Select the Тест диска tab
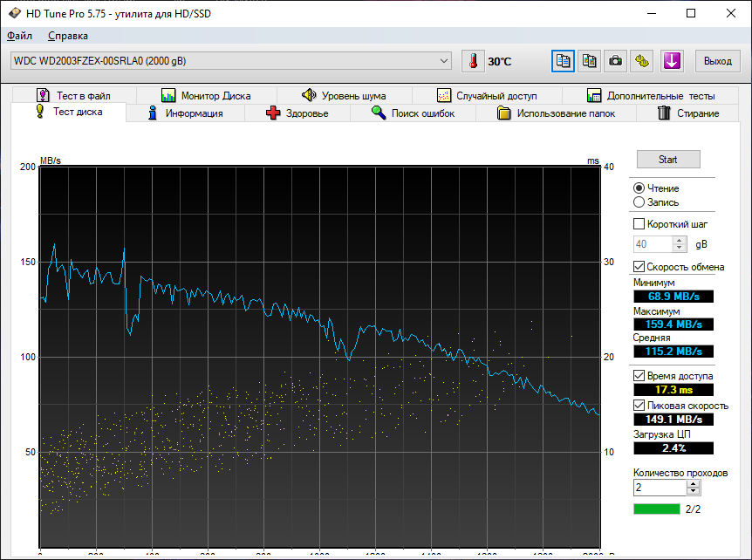The image size is (752, 560). pos(69,112)
